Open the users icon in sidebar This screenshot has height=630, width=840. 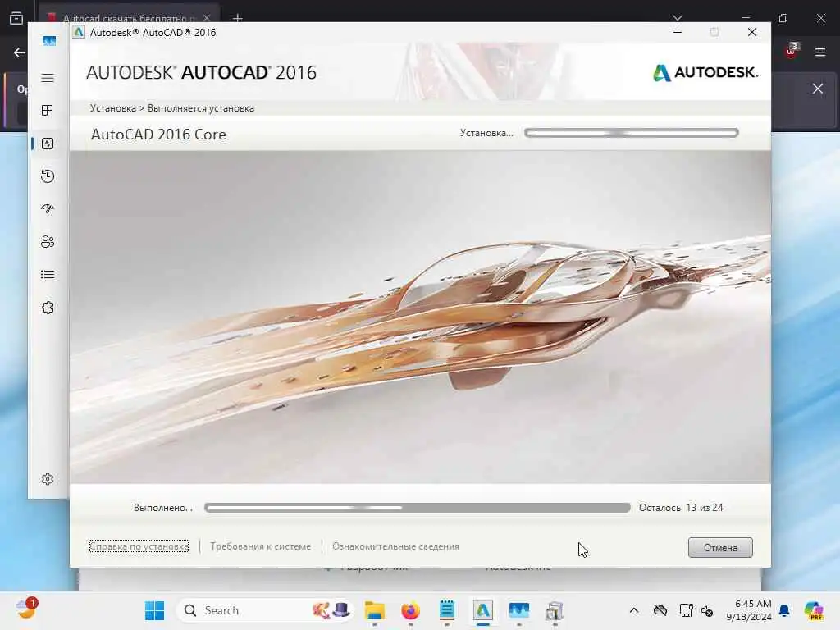[x=48, y=242]
